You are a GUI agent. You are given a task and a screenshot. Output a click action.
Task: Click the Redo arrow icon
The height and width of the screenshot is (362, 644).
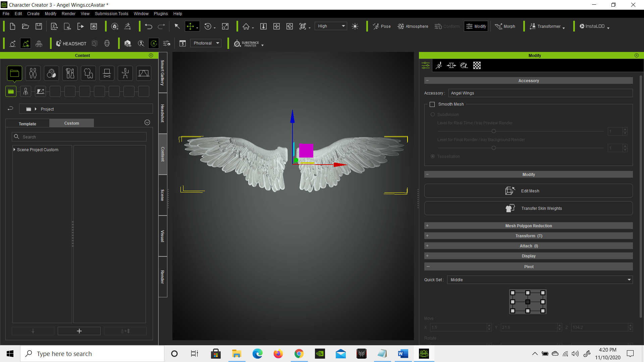click(x=161, y=26)
